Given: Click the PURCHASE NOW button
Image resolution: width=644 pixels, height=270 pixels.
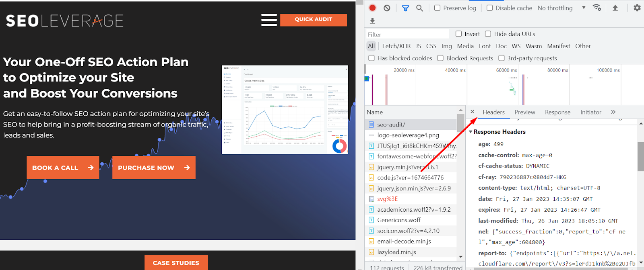Looking at the screenshot, I should click(154, 168).
